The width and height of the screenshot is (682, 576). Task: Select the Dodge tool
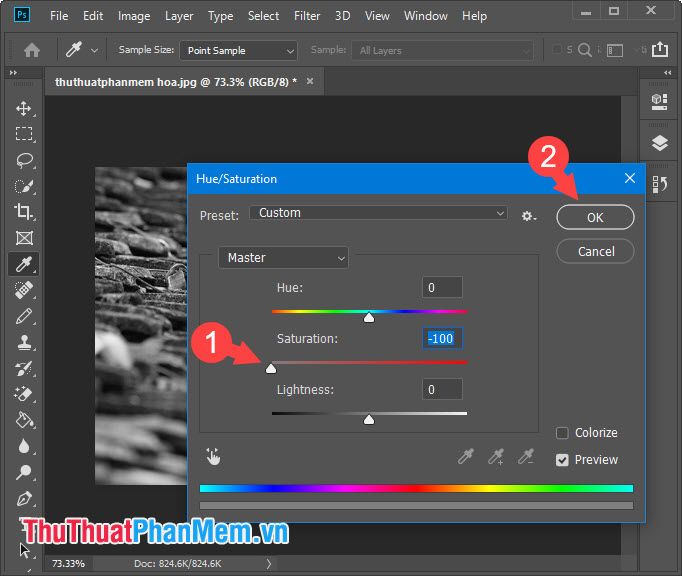pyautogui.click(x=24, y=472)
